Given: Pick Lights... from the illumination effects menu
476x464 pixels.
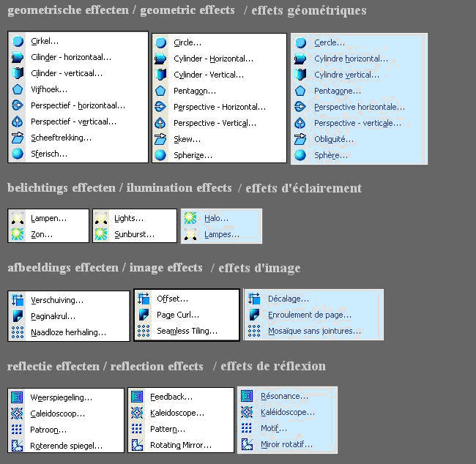Looking at the screenshot, I should click(129, 218).
